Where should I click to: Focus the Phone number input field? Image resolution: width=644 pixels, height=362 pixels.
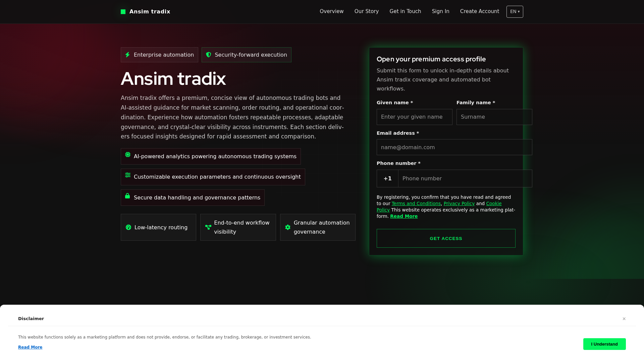pos(465,178)
